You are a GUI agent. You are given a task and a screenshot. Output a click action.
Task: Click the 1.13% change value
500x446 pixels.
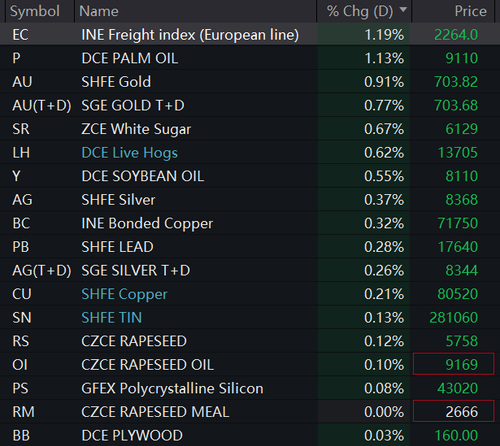pos(384,58)
